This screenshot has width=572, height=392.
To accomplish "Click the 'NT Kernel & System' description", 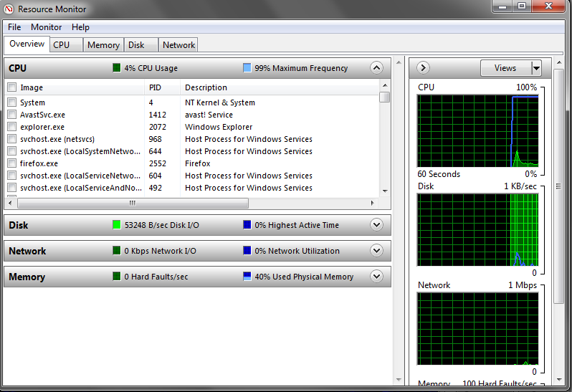I will point(219,102).
